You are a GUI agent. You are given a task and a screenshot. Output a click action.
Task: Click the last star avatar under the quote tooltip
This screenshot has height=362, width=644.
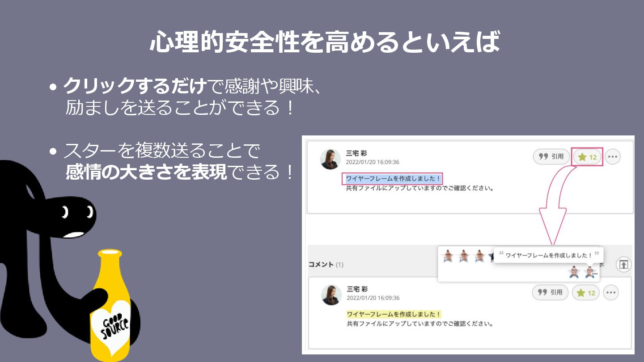(x=590, y=272)
